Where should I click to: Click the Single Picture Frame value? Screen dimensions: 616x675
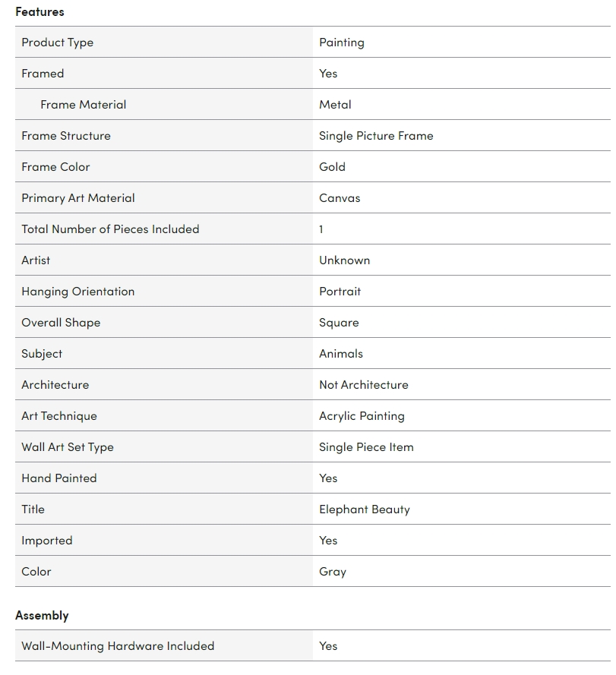[376, 136]
